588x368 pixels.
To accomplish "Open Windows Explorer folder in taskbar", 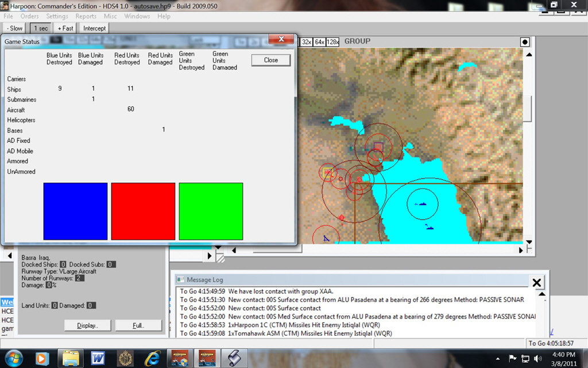I will 71,358.
